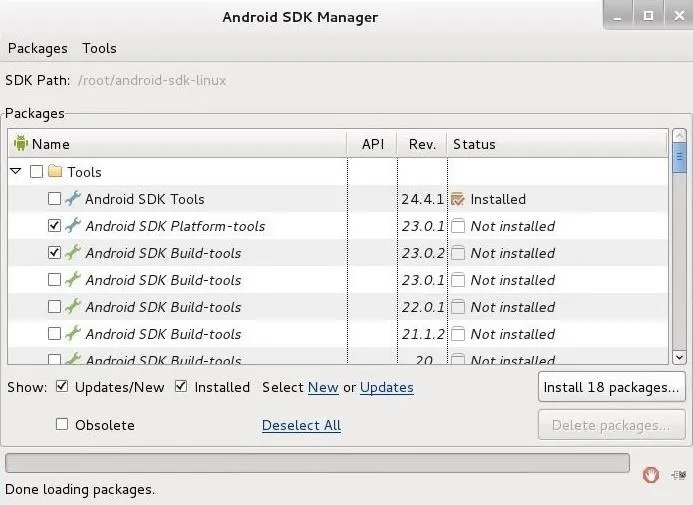The width and height of the screenshot is (693, 505).
Task: Open the Tools menu
Action: tap(99, 48)
